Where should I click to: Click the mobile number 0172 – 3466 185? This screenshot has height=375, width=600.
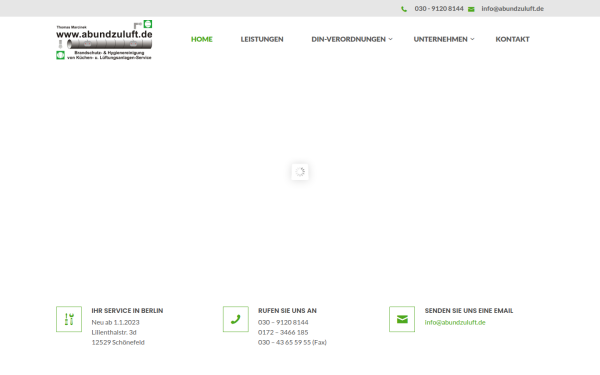click(x=283, y=332)
